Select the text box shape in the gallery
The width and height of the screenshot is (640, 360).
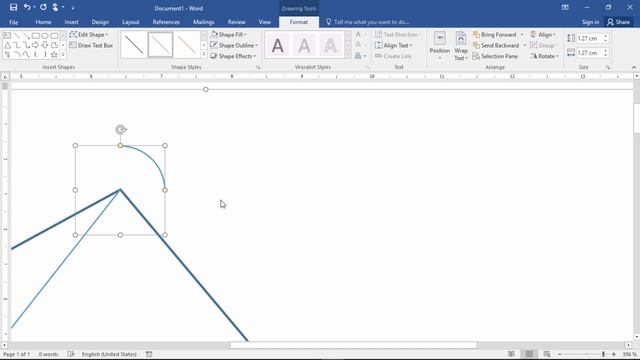(x=7, y=36)
